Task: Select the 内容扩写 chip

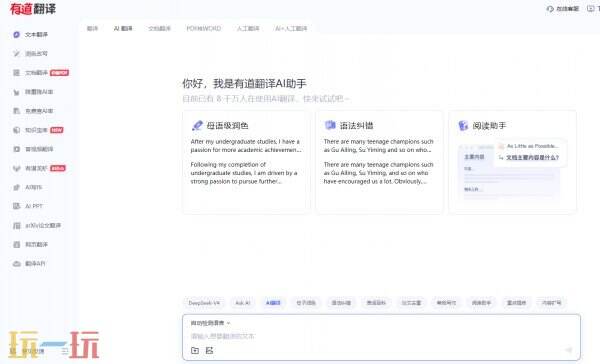Action: 551,303
